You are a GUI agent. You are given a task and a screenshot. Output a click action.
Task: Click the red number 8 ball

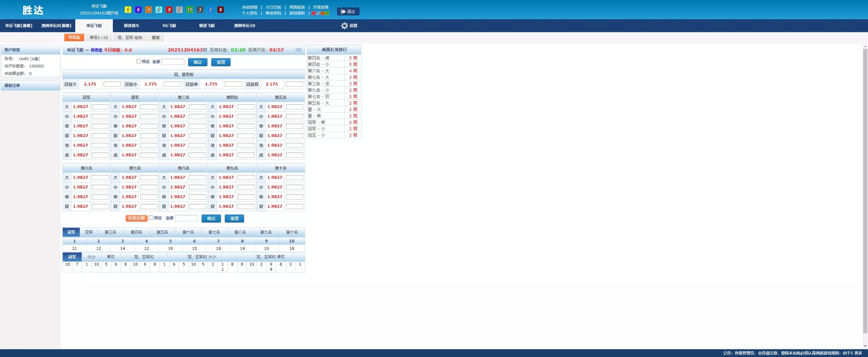(169, 10)
